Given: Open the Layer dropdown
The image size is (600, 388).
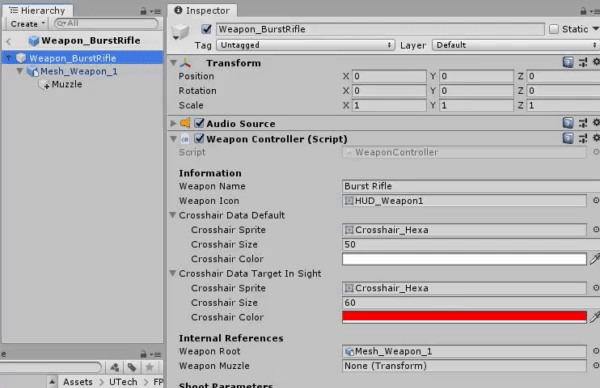Looking at the screenshot, I should [x=516, y=45].
